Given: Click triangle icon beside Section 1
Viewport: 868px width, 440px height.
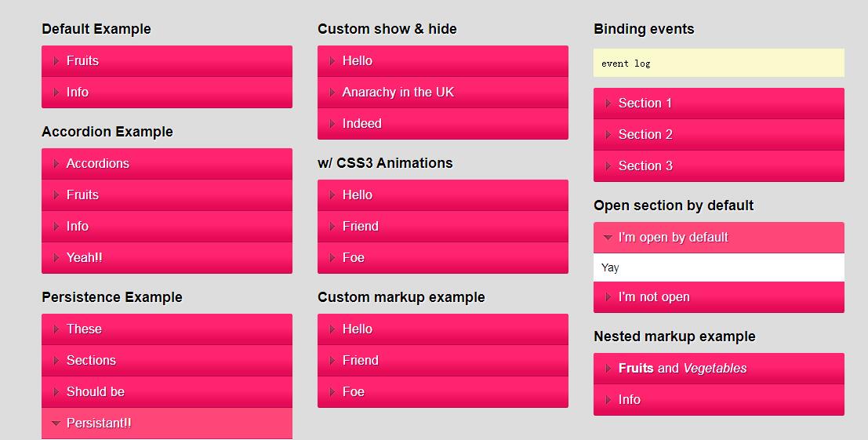Looking at the screenshot, I should pyautogui.click(x=608, y=104).
